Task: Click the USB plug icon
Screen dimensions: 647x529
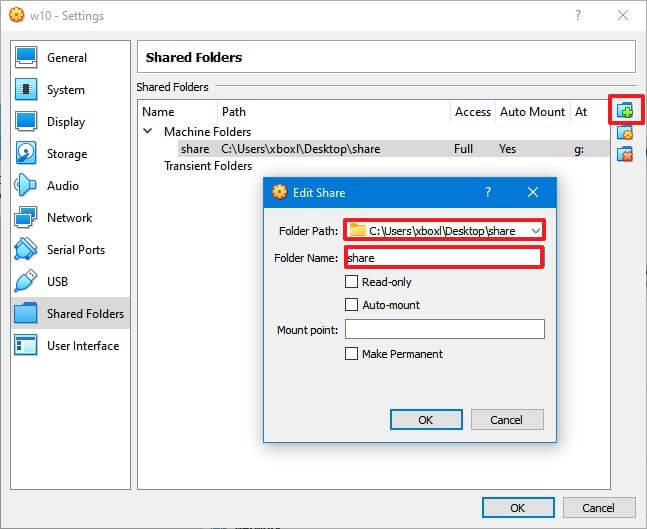Action: (26, 281)
